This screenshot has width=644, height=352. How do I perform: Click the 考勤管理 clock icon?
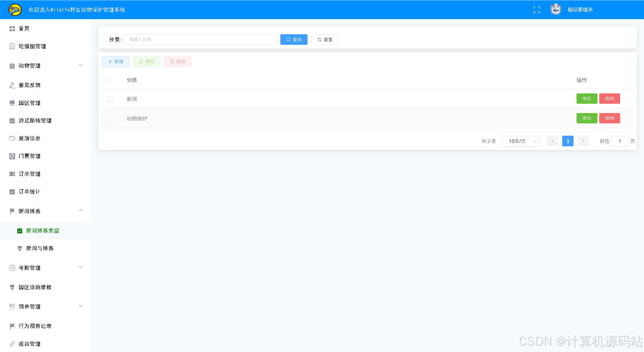click(12, 268)
